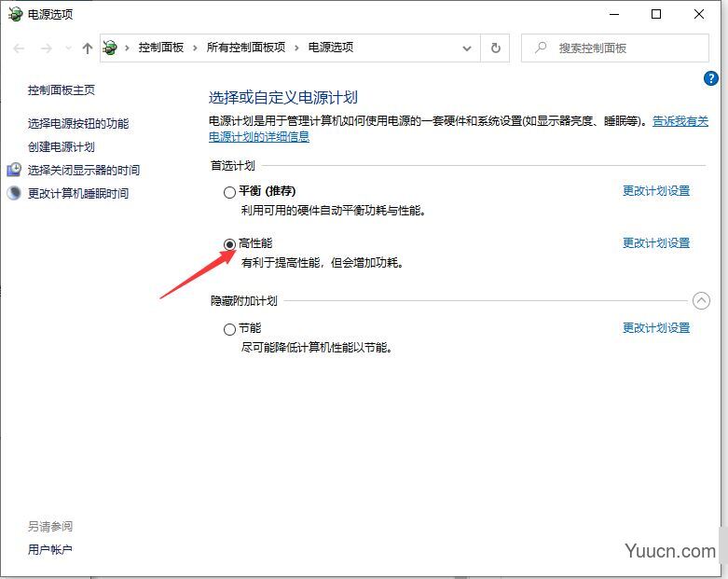
Task: Expand the chevron after the 所有控制面板项 breadcrumb
Action: [296, 48]
